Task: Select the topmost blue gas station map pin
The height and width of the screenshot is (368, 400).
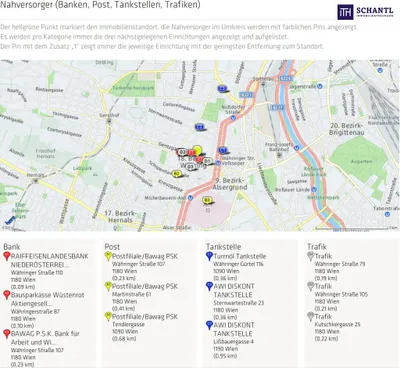Action: pyautogui.click(x=222, y=89)
